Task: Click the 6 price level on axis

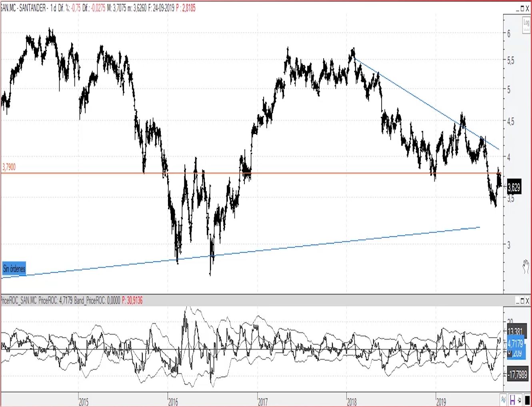Action: 509,34
